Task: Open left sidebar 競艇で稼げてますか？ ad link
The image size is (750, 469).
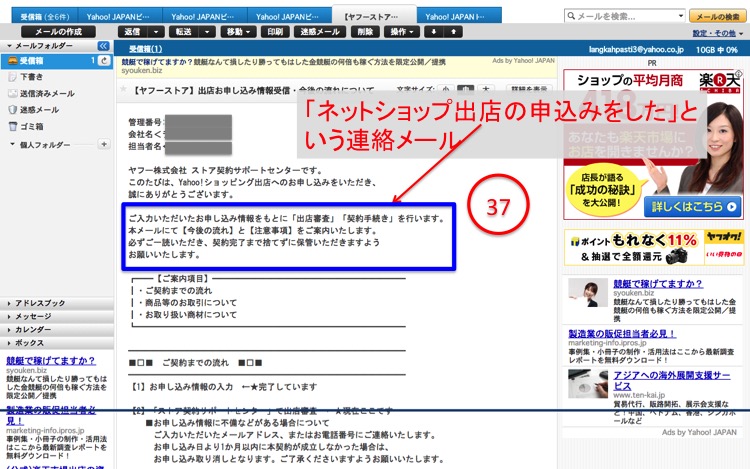Action: click(51, 361)
